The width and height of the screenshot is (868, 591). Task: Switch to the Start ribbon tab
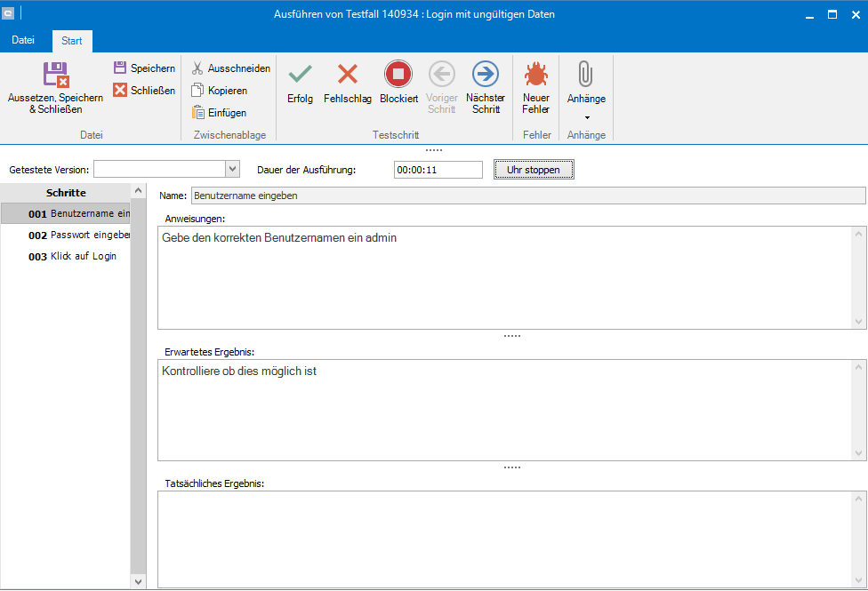pos(72,41)
